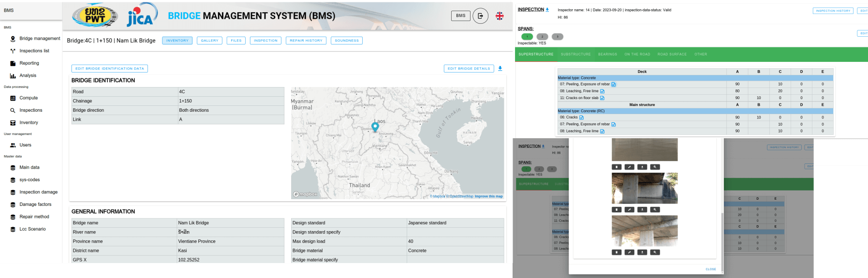Switch to the ROAD SURFACE tab
Screen dimensions: 868x278
coord(672,54)
